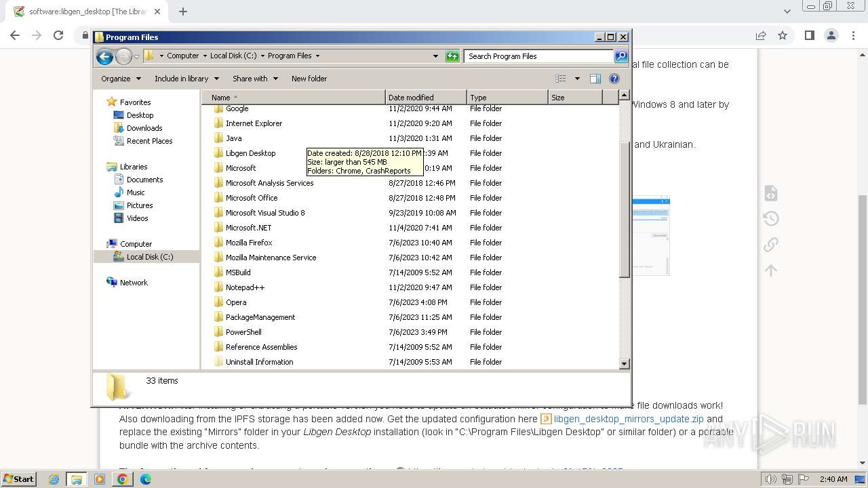This screenshot has height=488, width=868.
Task: Sort by the Name column header
Action: 294,98
